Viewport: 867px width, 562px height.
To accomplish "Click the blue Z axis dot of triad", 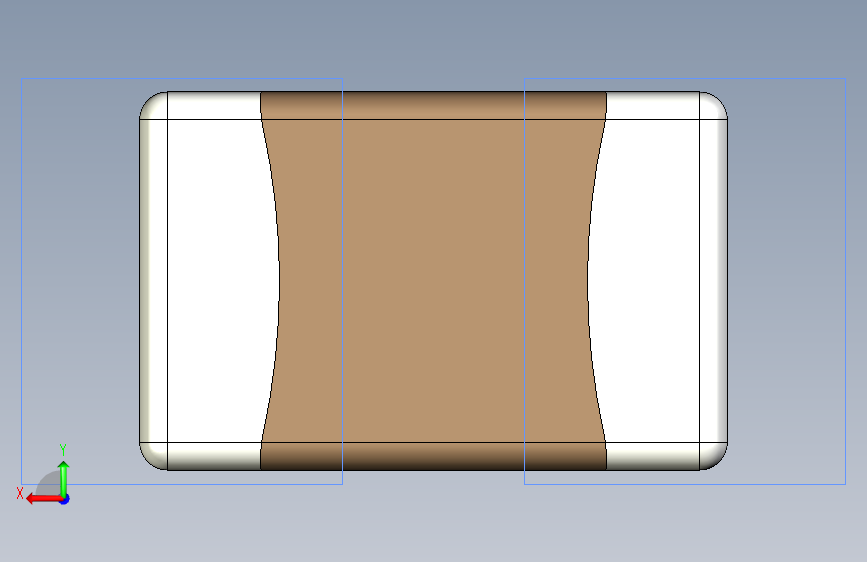I will coord(65,499).
